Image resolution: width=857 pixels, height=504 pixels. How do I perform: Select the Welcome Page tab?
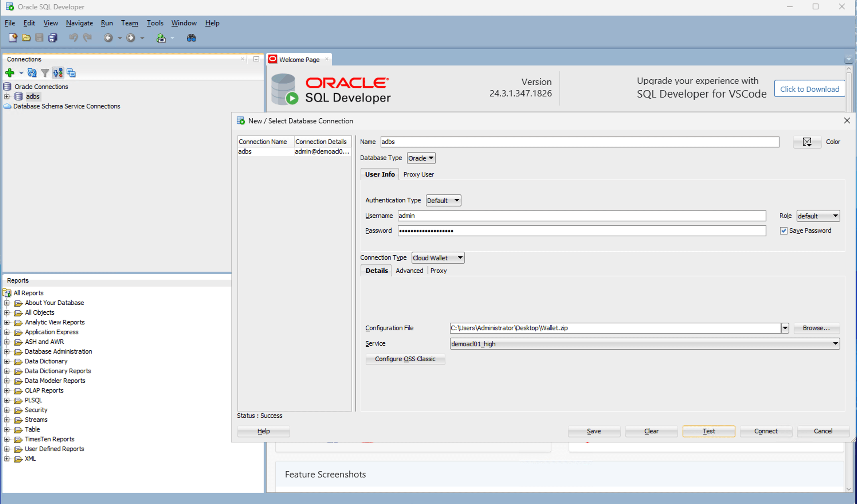(299, 60)
